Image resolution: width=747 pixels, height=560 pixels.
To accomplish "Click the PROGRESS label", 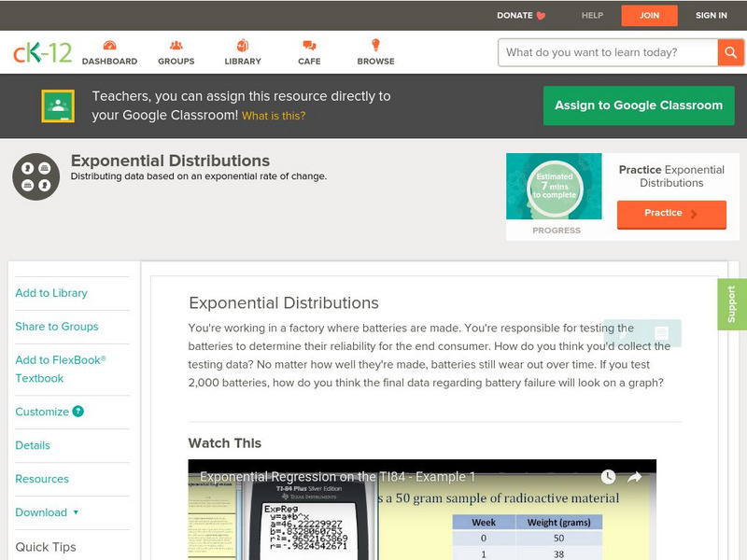I will (557, 231).
